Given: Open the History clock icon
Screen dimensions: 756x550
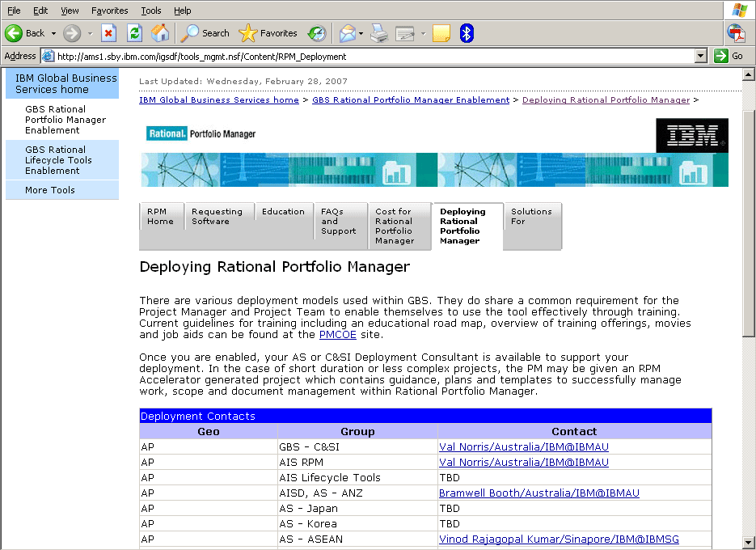Looking at the screenshot, I should [x=317, y=33].
